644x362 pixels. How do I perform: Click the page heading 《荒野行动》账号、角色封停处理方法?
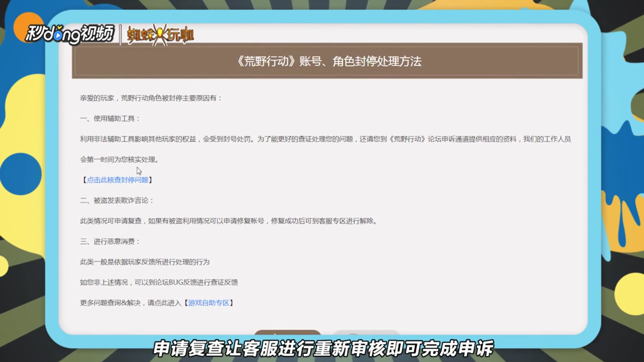tap(328, 61)
